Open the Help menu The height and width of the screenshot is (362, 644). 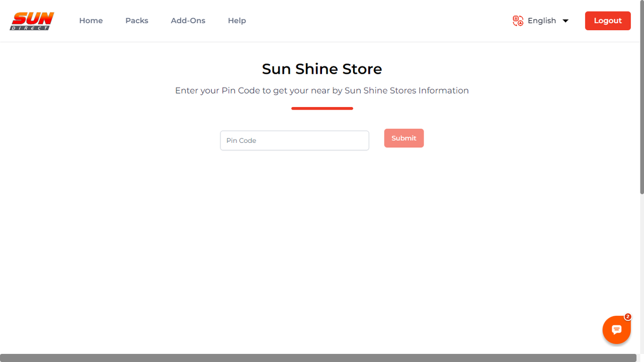coord(237,21)
